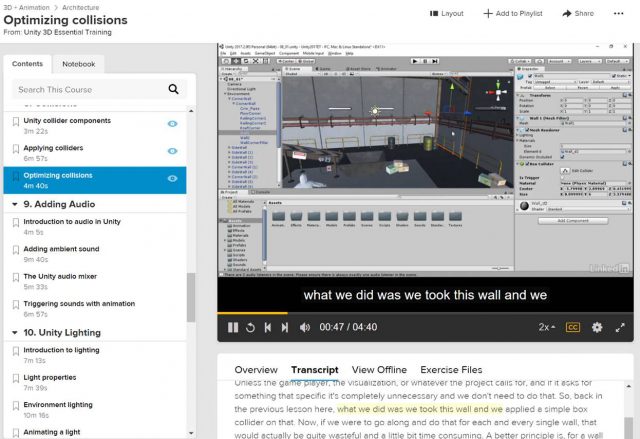Bookmark Optimizing collisions lesson

pos(16,176)
